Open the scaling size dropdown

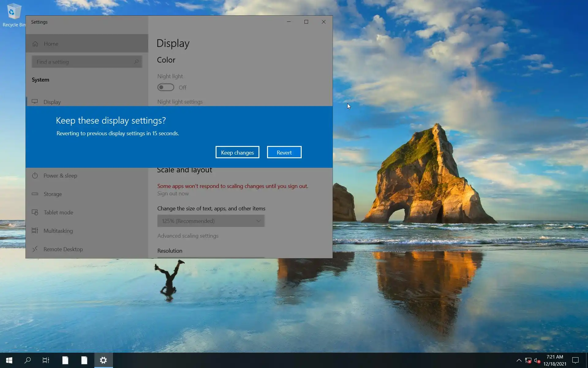[211, 221]
